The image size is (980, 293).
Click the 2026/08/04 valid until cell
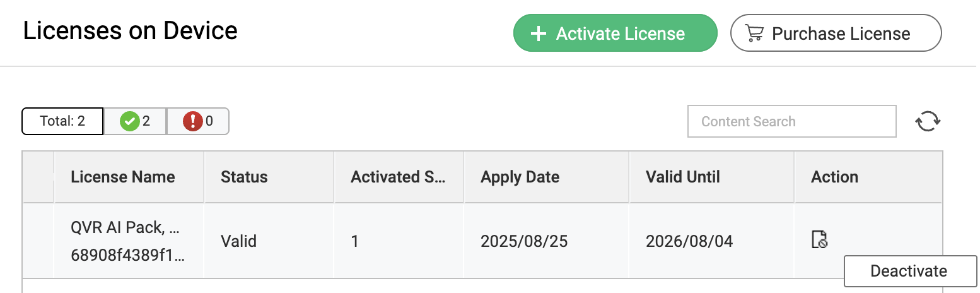(x=689, y=241)
